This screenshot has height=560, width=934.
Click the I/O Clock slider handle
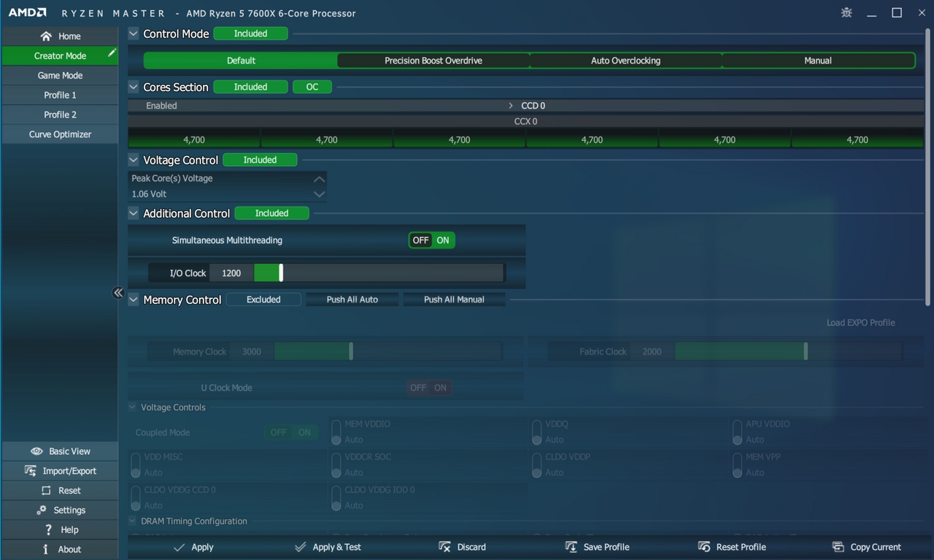[x=281, y=273]
